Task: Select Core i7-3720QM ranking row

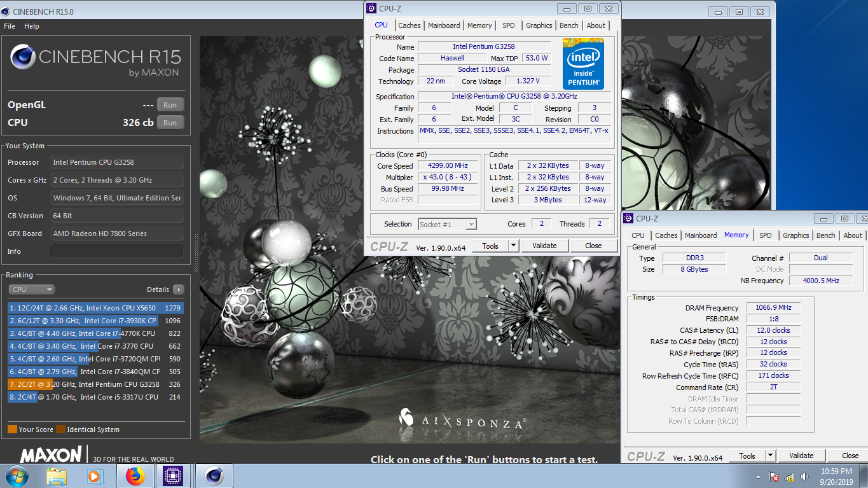Action: click(96, 359)
